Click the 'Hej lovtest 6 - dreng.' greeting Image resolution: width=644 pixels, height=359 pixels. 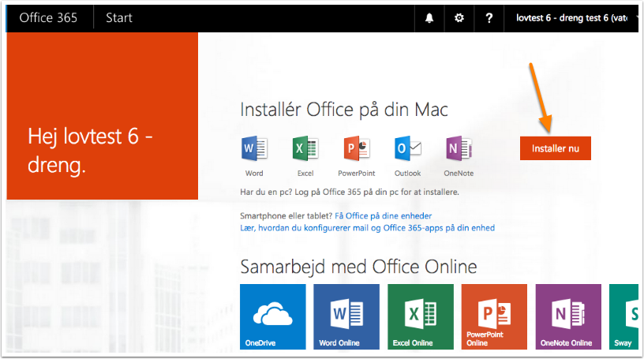pyautogui.click(x=90, y=151)
